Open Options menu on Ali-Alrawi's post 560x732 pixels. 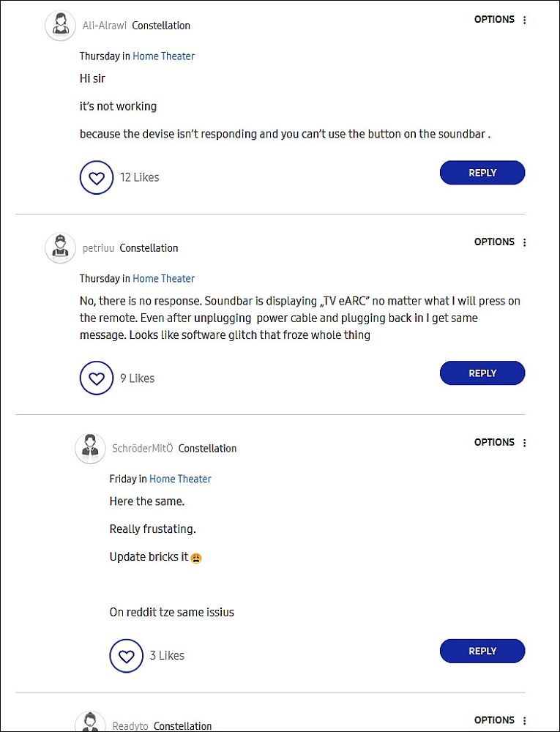pyautogui.click(x=501, y=20)
